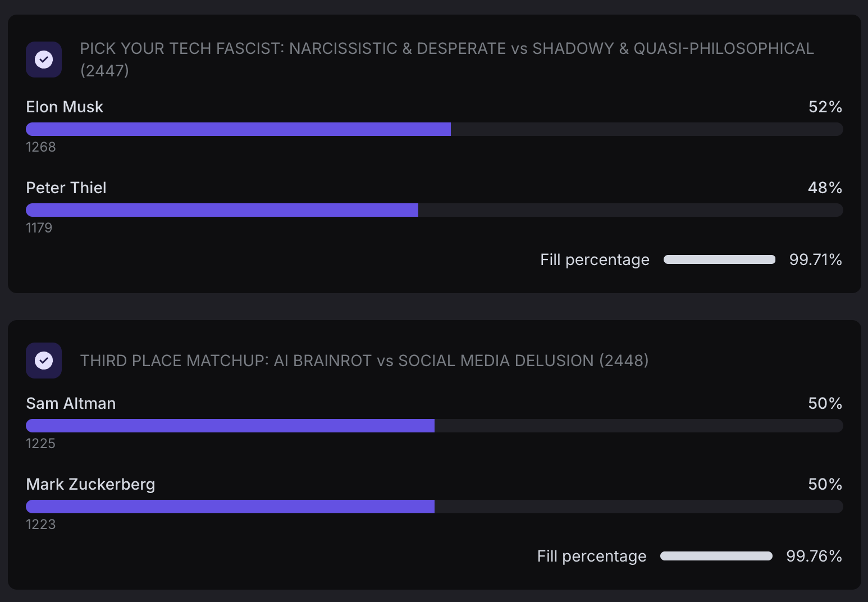This screenshot has height=602, width=868.
Task: Click the 1223 vote count under Mark Zuckerberg
Action: (41, 525)
